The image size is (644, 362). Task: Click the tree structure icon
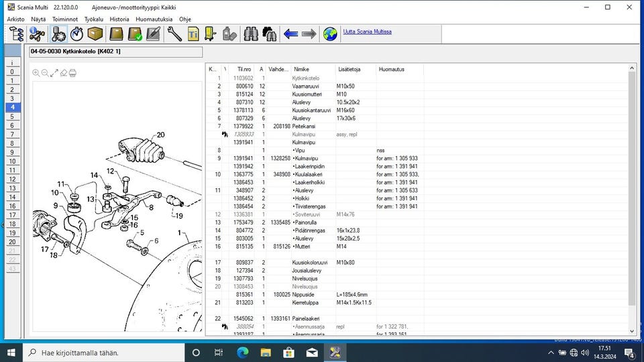17,34
